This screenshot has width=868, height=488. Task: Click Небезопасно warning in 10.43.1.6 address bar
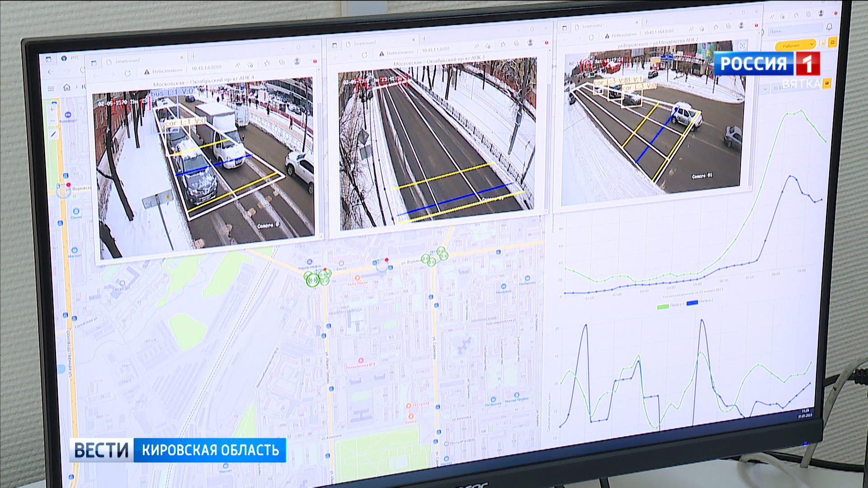[163, 71]
